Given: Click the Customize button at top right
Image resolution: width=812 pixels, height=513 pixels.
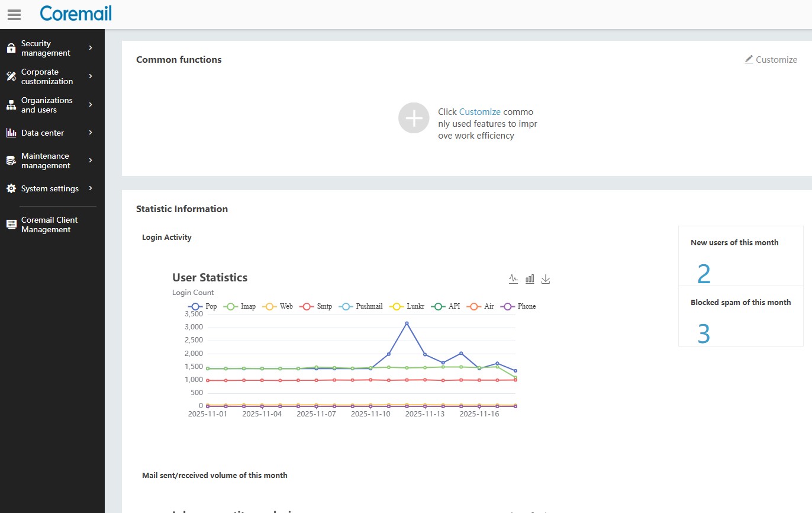Looking at the screenshot, I should (x=771, y=59).
